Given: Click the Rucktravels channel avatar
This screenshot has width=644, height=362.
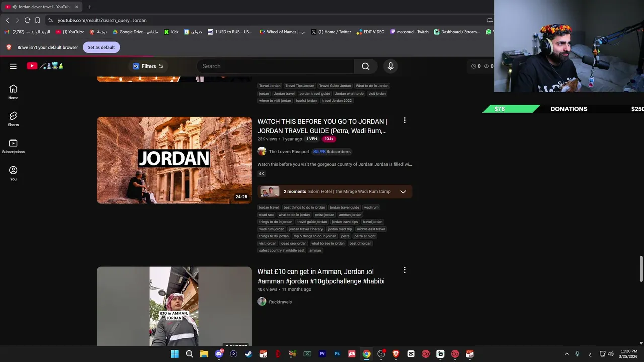Looking at the screenshot, I should pos(262,301).
